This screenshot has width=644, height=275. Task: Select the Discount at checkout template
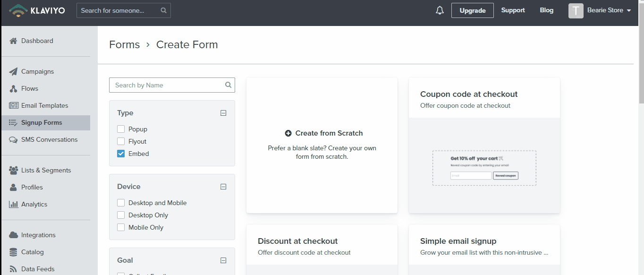point(322,249)
